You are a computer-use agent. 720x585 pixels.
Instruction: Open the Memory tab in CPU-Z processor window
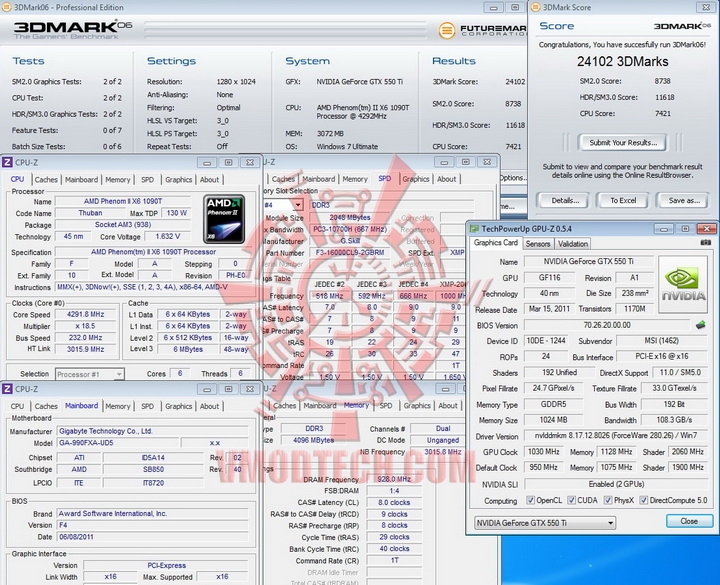118,180
